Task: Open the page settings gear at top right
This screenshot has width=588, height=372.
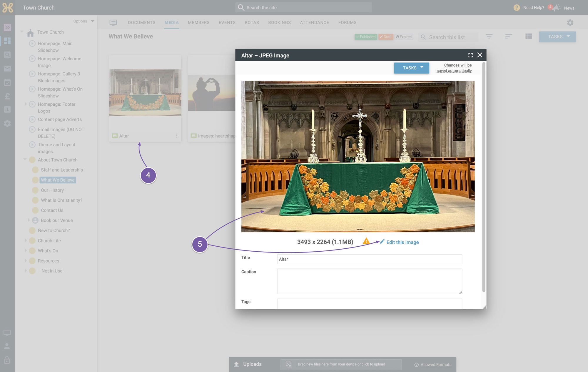Action: coord(570,23)
